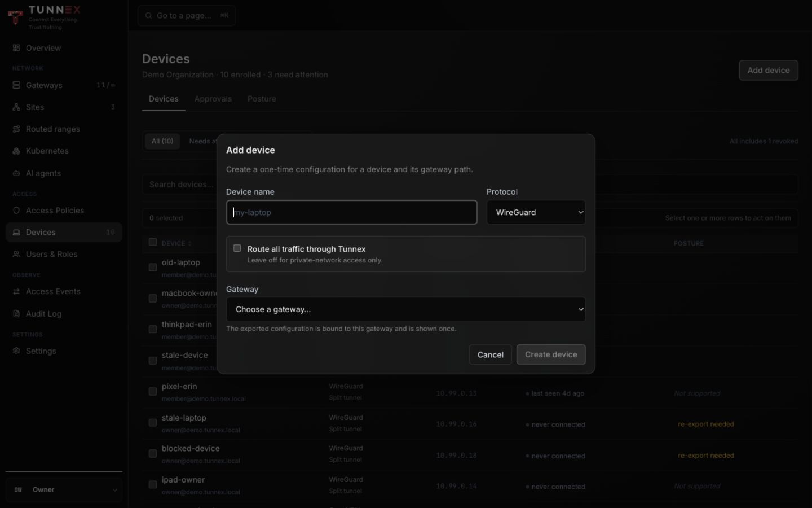Check the macbook-owner row checkbox
The width and height of the screenshot is (812, 508).
pos(153,298)
